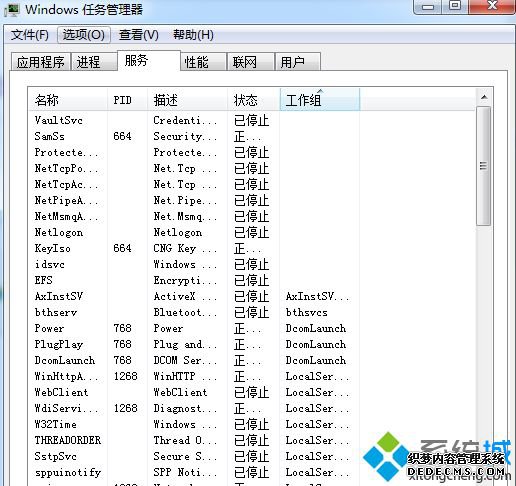Sort services by 状态 column header
The height and width of the screenshot is (486, 516).
(254, 100)
